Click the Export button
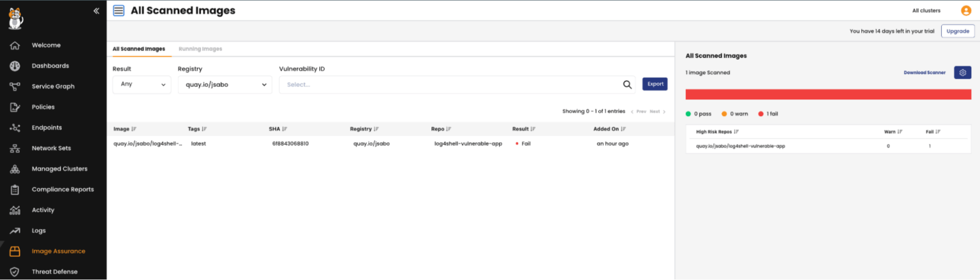 pos(655,84)
